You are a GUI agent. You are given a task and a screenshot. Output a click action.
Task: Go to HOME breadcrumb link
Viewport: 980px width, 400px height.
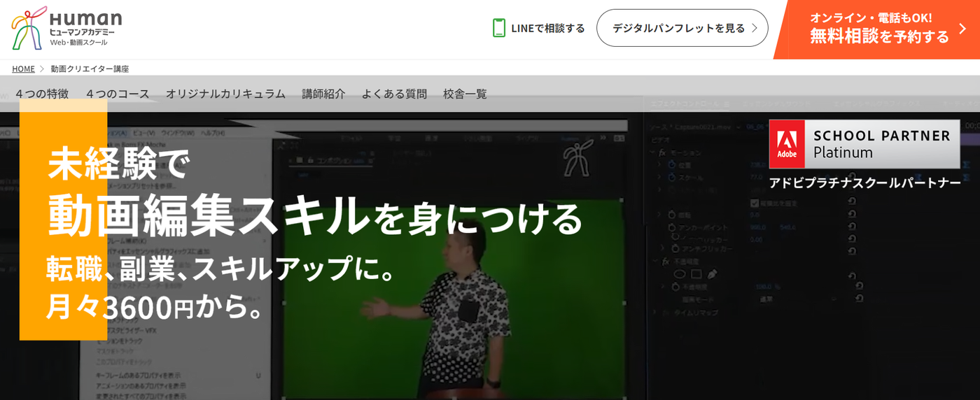[23, 69]
